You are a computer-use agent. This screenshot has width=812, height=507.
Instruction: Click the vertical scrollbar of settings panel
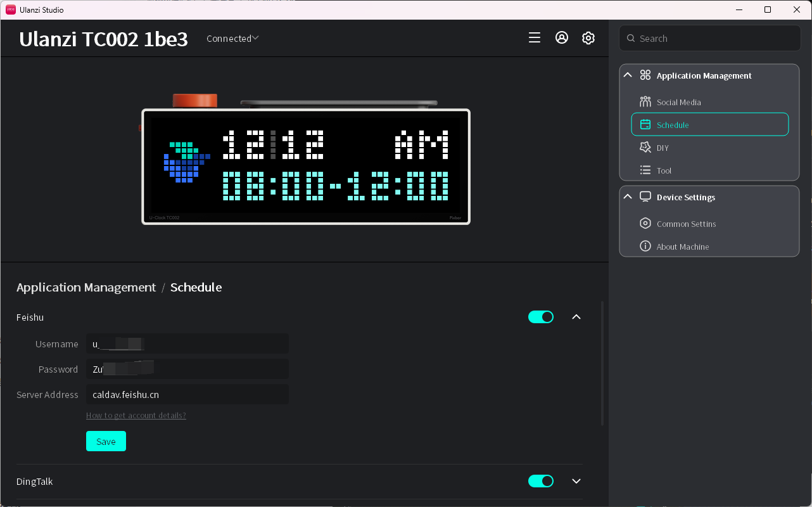602,363
